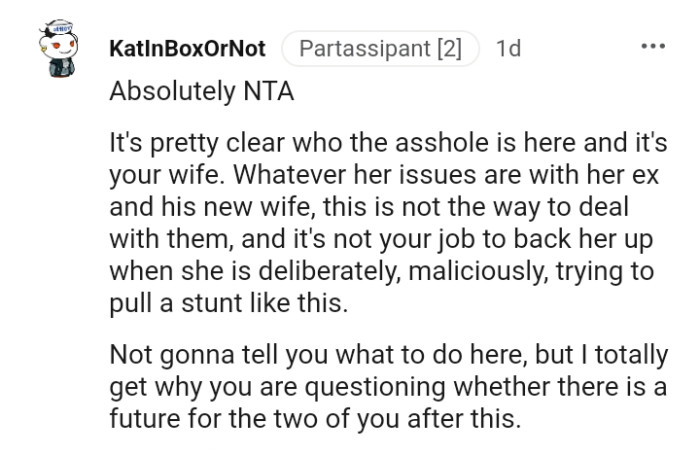Click the line starting 'Not gonna tell you'
Image resolution: width=700 pixels, height=456 pixels.
click(388, 355)
